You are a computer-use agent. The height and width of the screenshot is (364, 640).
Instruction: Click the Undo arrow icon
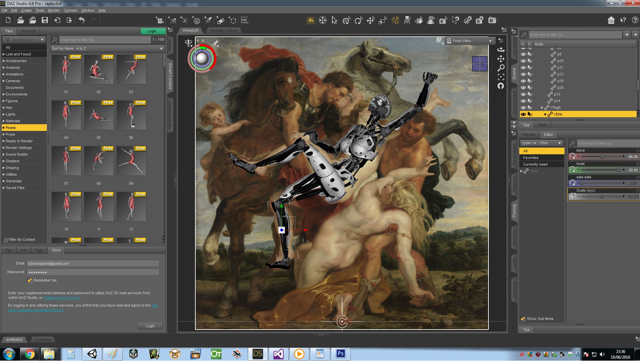tap(82, 20)
